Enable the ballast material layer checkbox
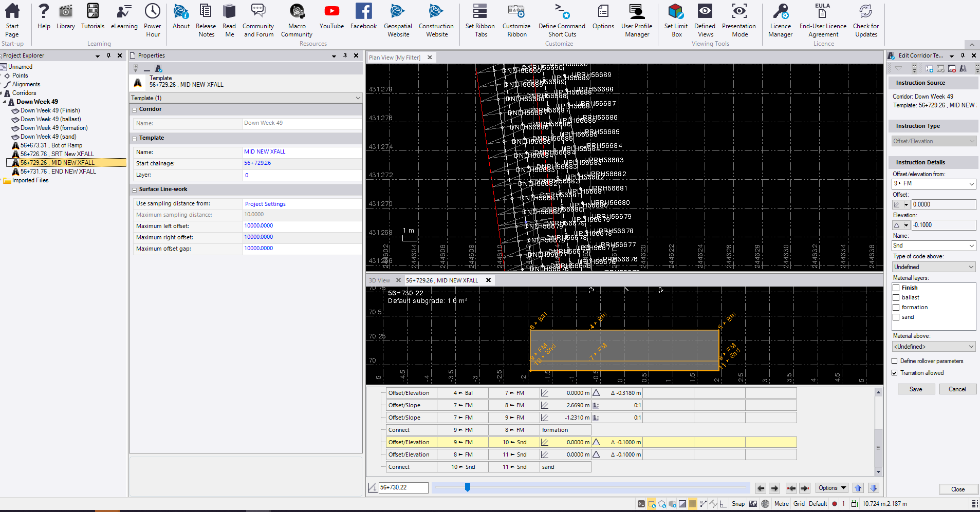Image resolution: width=980 pixels, height=512 pixels. (896, 298)
